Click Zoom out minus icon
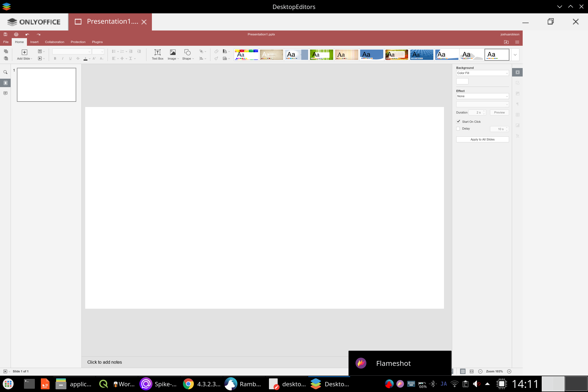The image size is (588, 392). (480, 371)
